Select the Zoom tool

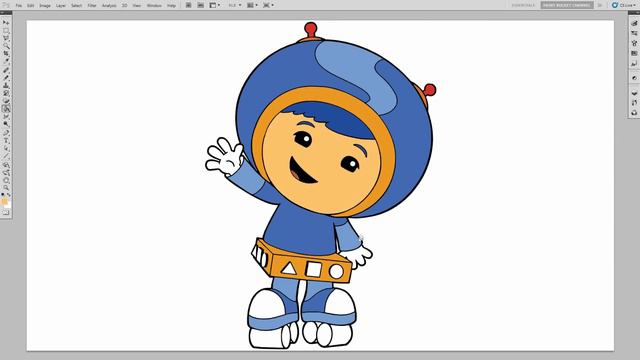6,187
